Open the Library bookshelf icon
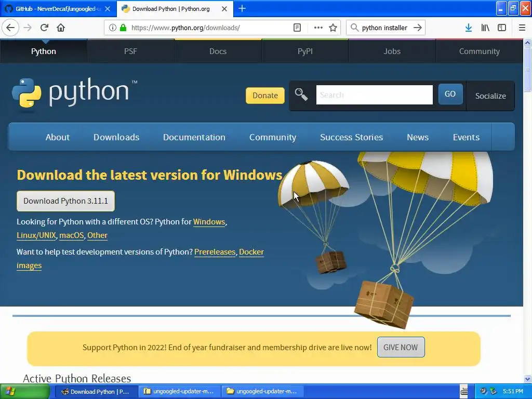Viewport: 532px width, 399px height. 485,28
